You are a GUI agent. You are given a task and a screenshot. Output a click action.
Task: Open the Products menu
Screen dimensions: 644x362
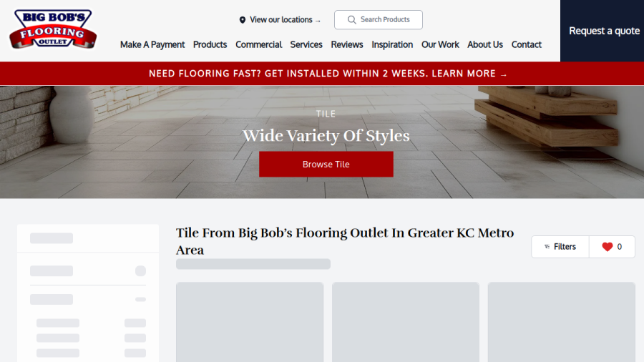210,44
